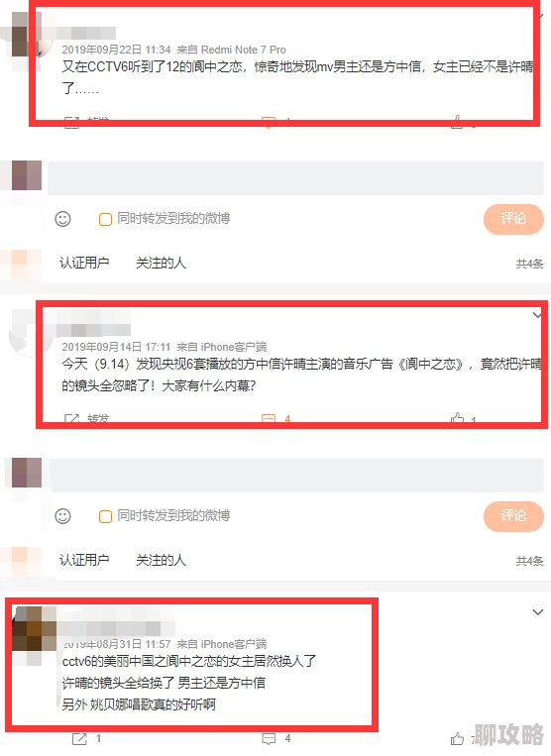Screen dimensions: 551x756
Task: Expand options chevron on the 08月31日 post
Action: coord(537,612)
